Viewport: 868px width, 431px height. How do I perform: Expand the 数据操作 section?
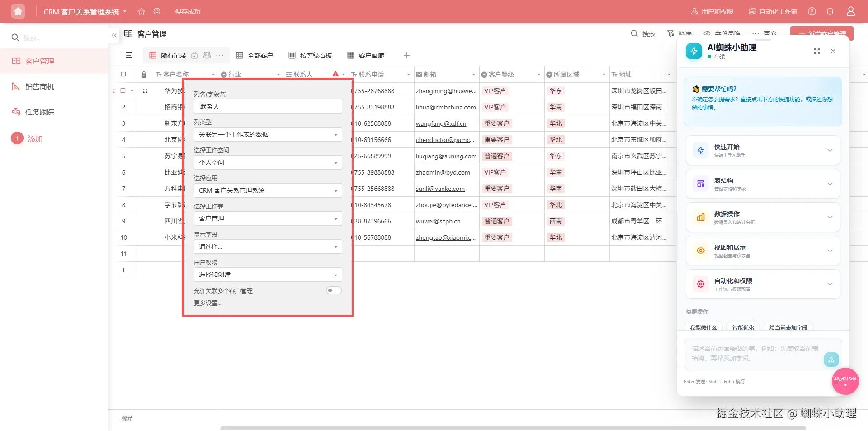point(763,217)
